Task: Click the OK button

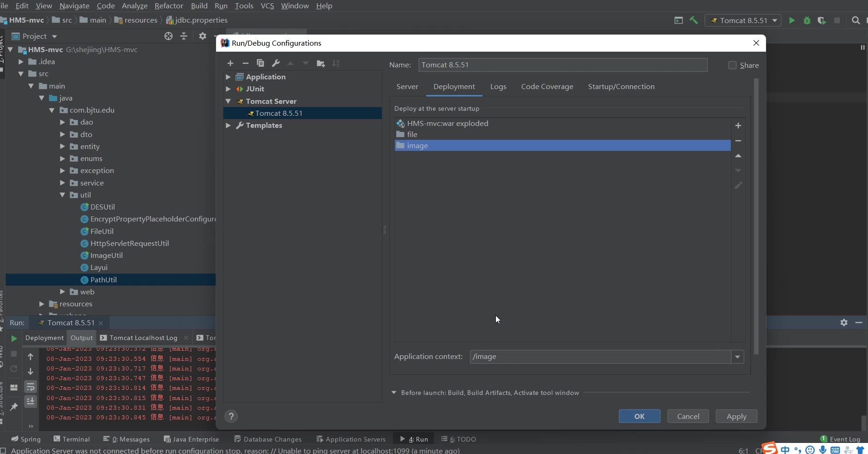Action: coord(639,416)
